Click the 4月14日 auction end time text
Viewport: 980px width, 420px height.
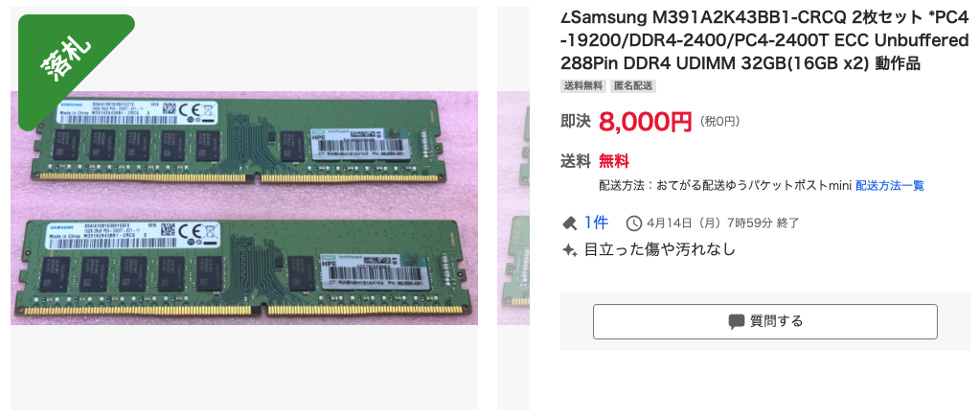[723, 222]
